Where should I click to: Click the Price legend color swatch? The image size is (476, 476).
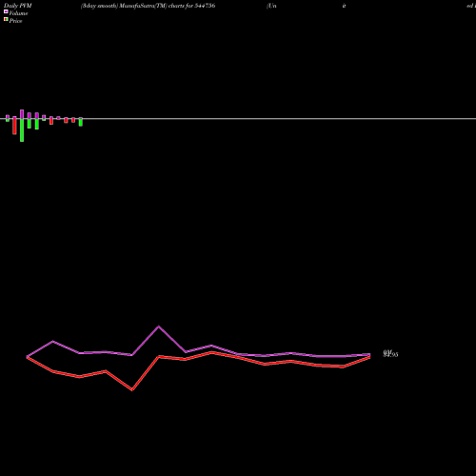pos(6,20)
